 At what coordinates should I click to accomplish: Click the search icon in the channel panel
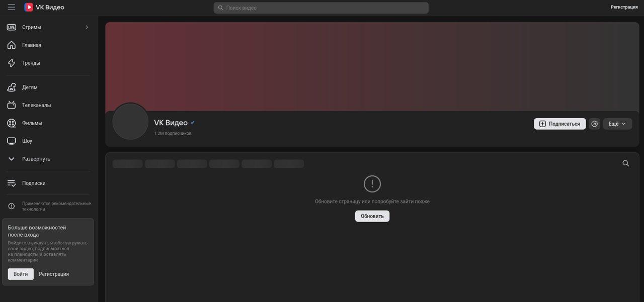pos(625,163)
